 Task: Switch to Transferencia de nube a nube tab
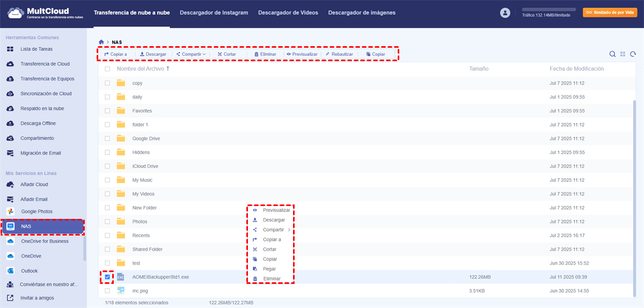(x=132, y=12)
